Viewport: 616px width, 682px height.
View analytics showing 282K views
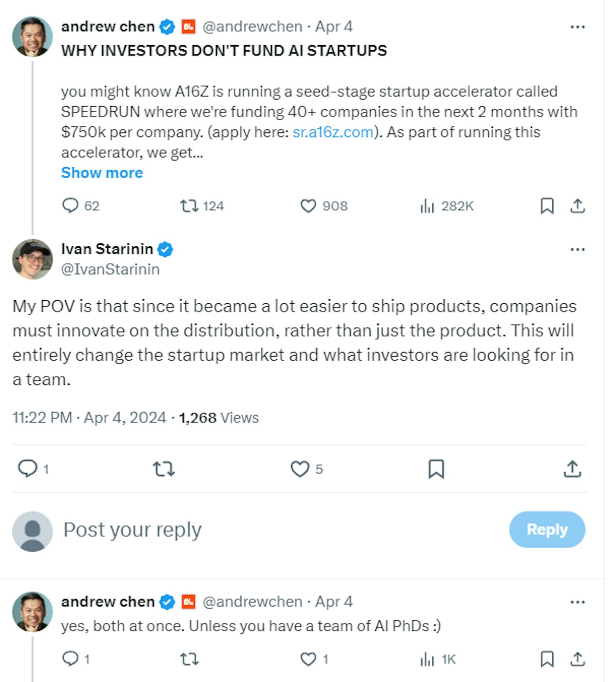tap(427, 206)
